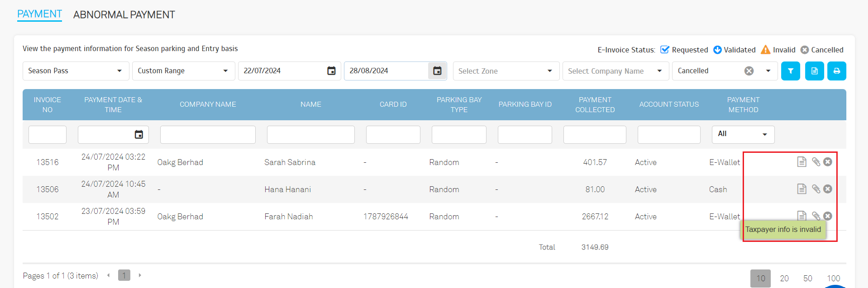868x288 pixels.
Task: Click paperclip attachment icon for invoice 13506
Action: pyautogui.click(x=816, y=189)
